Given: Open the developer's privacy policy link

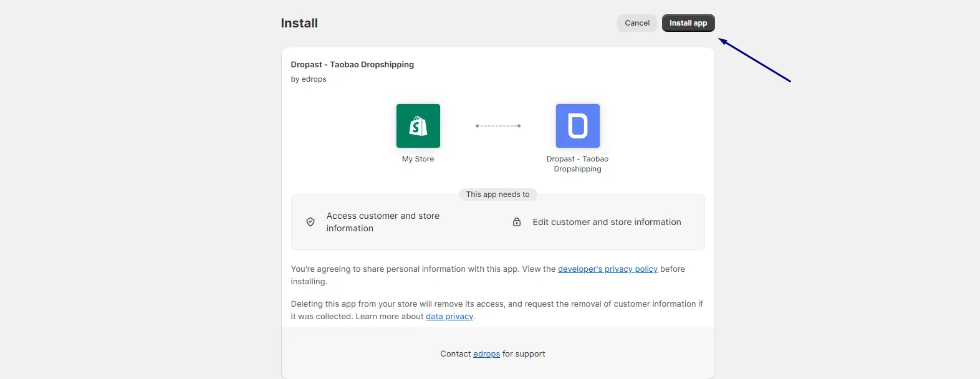Looking at the screenshot, I should 608,269.
